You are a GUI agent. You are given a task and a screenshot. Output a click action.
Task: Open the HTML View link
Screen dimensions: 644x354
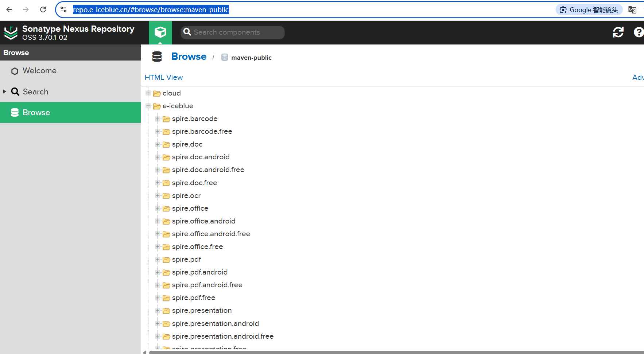click(x=164, y=77)
